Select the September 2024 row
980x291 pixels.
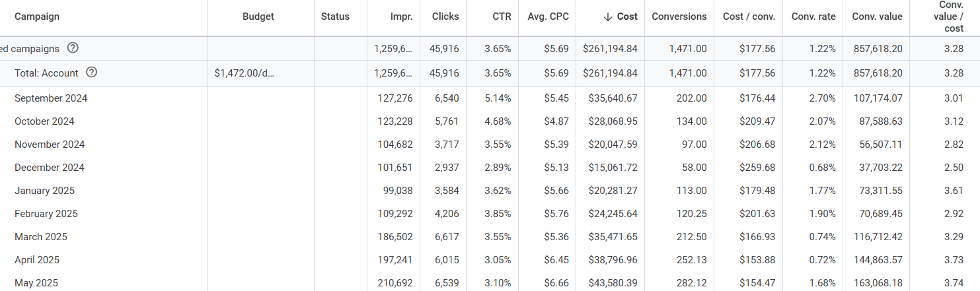(x=51, y=98)
